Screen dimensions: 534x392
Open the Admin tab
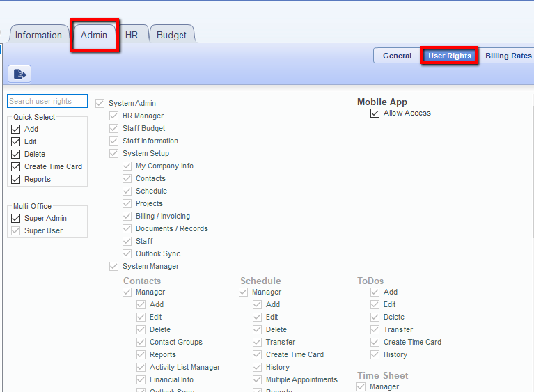pyautogui.click(x=94, y=35)
